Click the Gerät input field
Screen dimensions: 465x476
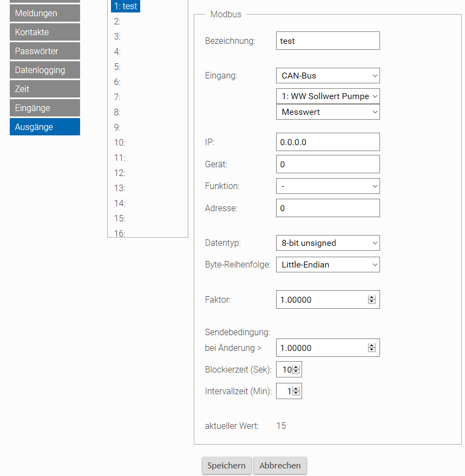pyautogui.click(x=328, y=164)
